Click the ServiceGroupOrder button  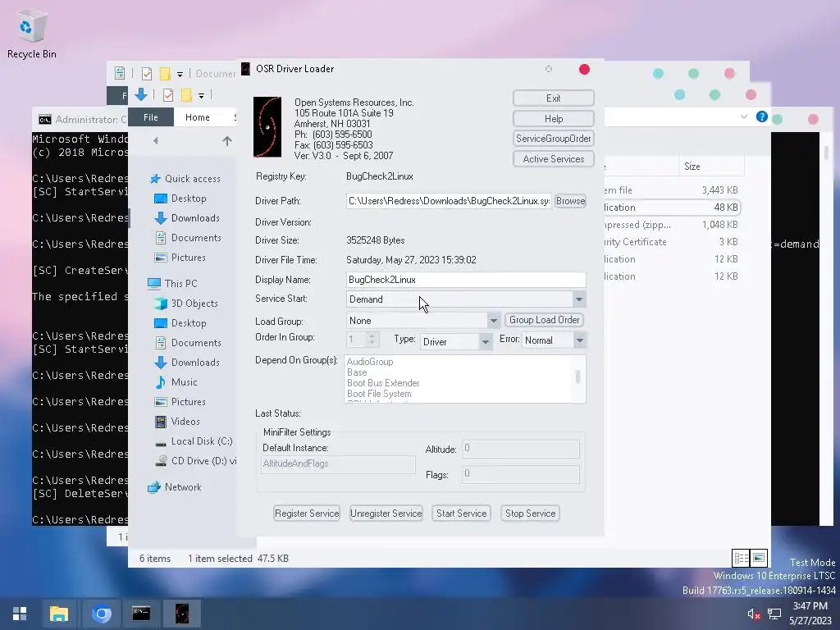pos(554,139)
